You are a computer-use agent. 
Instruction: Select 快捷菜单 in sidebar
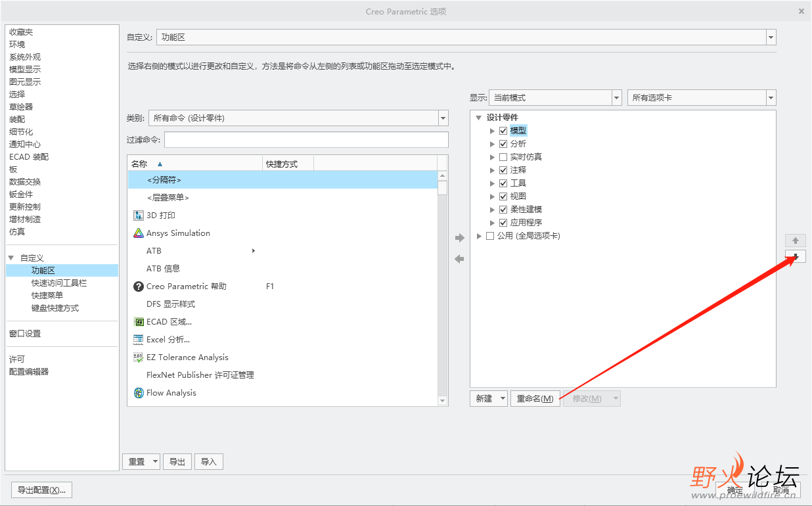coord(47,296)
